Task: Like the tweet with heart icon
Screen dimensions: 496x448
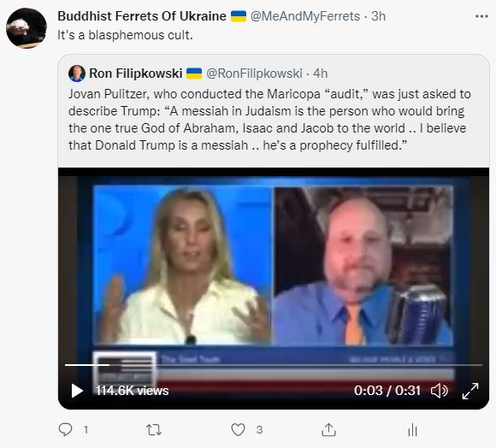Action: (238, 430)
